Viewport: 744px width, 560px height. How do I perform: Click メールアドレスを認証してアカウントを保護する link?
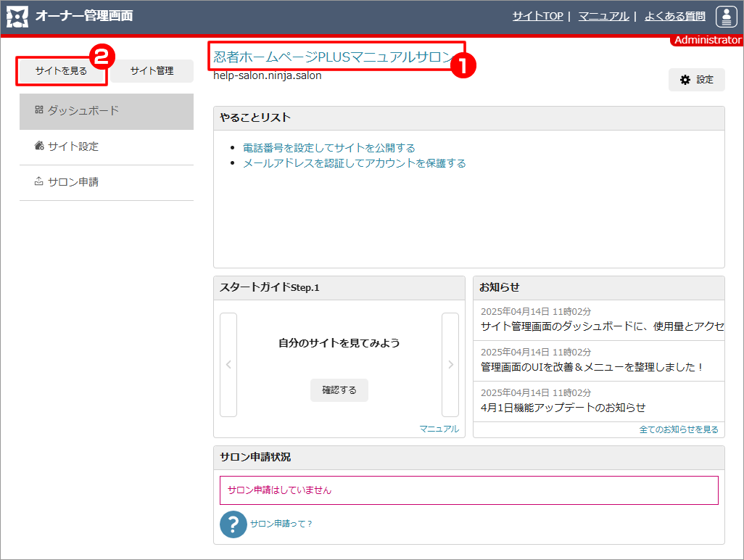(354, 163)
